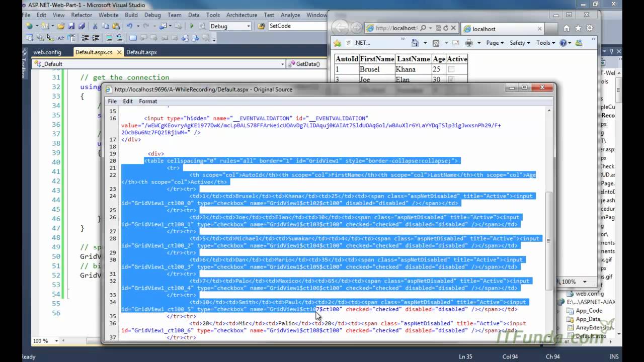This screenshot has height=362, width=644.
Task: Open File icon in Visual Studio toolbar
Action: click(x=61, y=26)
